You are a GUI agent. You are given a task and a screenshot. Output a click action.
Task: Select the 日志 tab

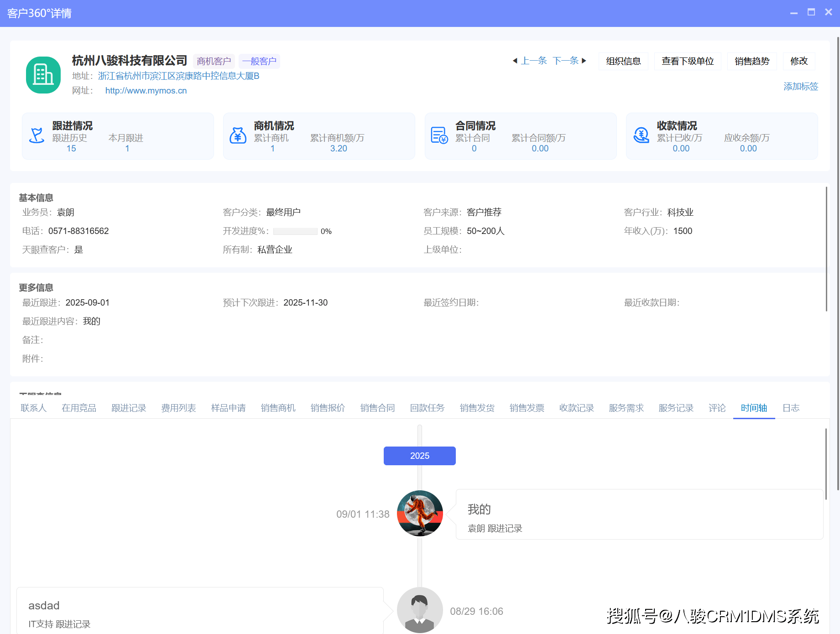(790, 408)
